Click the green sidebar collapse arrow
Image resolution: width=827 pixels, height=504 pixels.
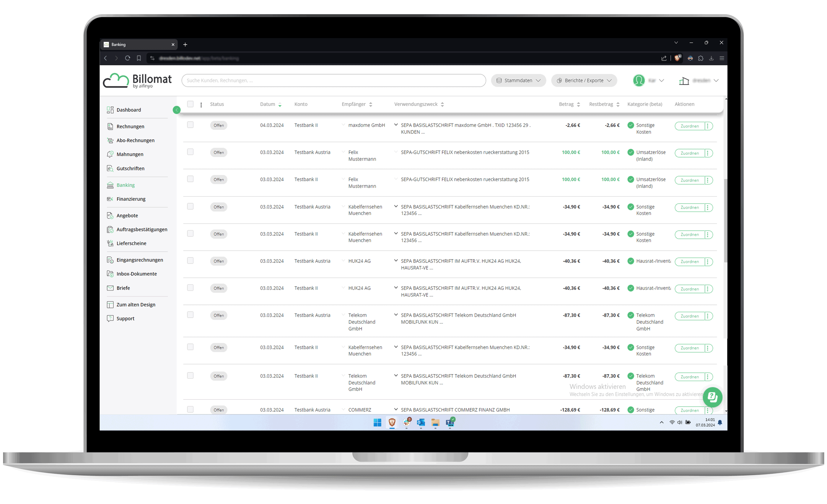coord(177,110)
